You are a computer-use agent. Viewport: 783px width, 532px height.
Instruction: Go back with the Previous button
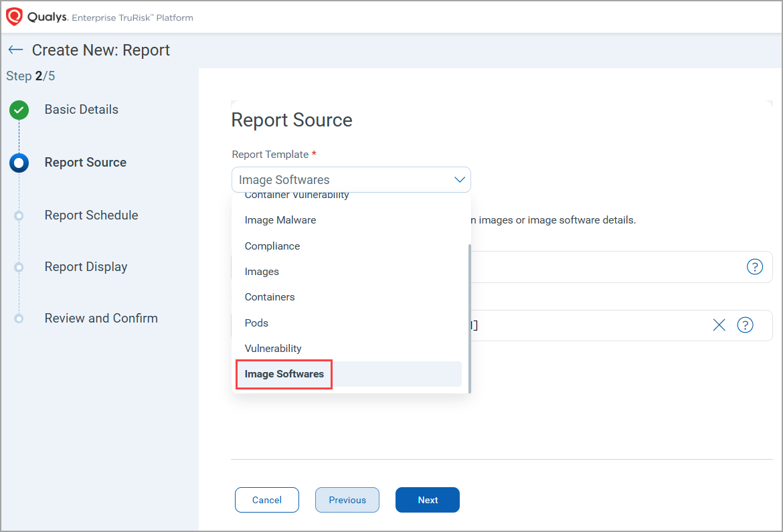347,500
